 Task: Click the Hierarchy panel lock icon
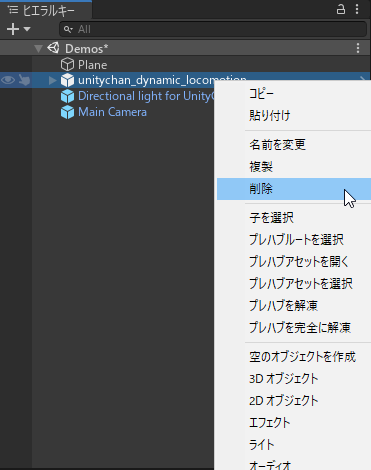[341, 9]
